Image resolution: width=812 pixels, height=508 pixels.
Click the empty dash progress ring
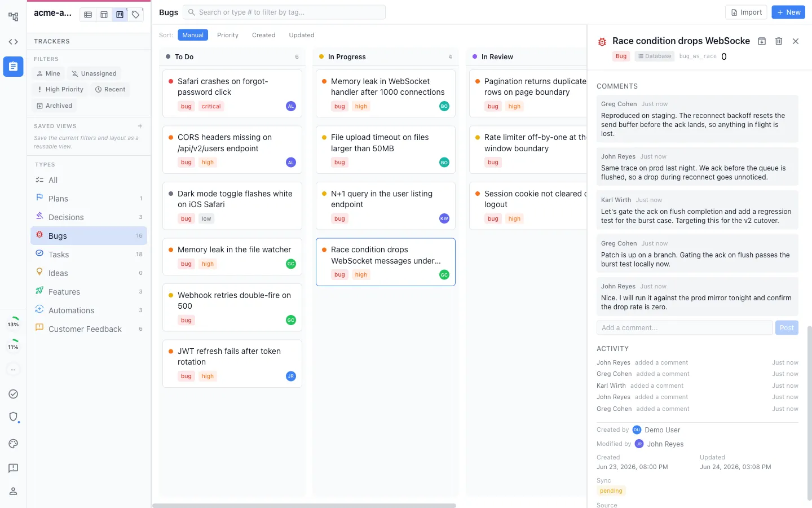tap(13, 370)
